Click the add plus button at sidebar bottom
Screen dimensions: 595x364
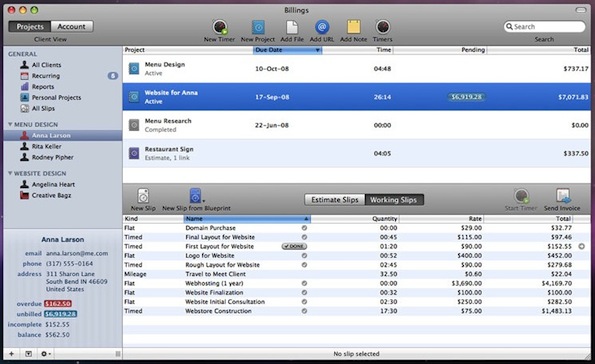point(11,354)
